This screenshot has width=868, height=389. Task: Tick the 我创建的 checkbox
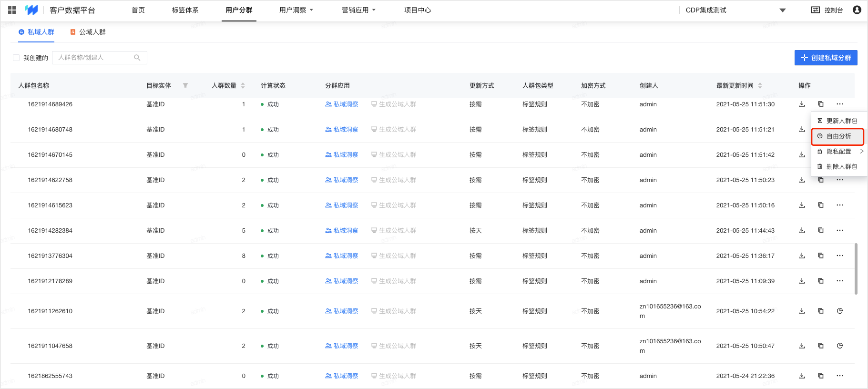point(16,58)
